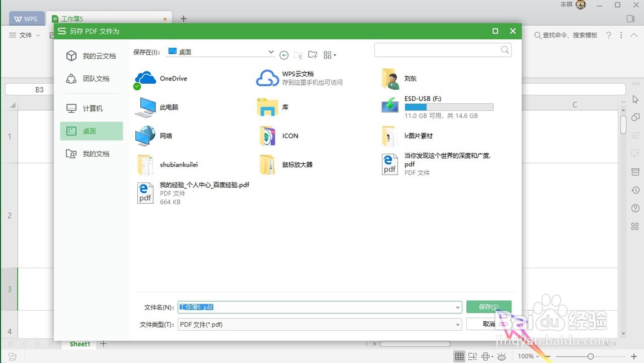Select row 3 header in spreadsheet
644x363 pixels.
10,289
